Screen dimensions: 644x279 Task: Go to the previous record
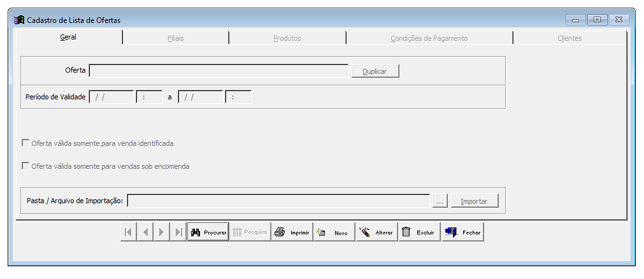[145, 232]
